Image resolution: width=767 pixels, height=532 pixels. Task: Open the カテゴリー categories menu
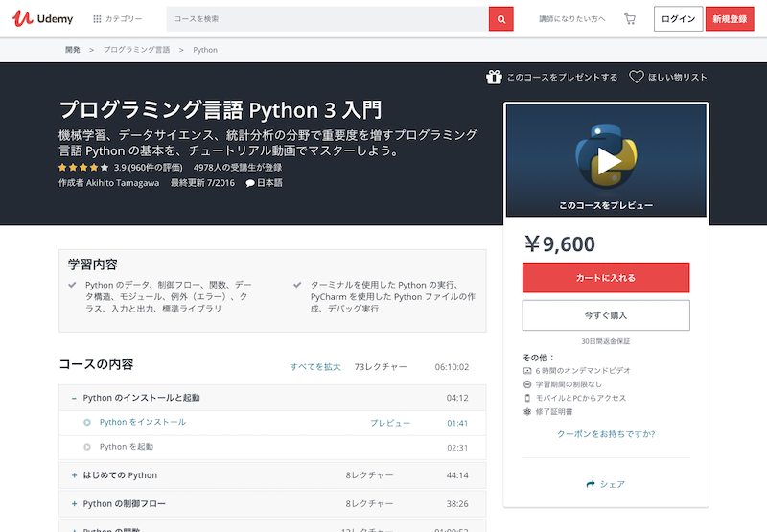click(117, 18)
